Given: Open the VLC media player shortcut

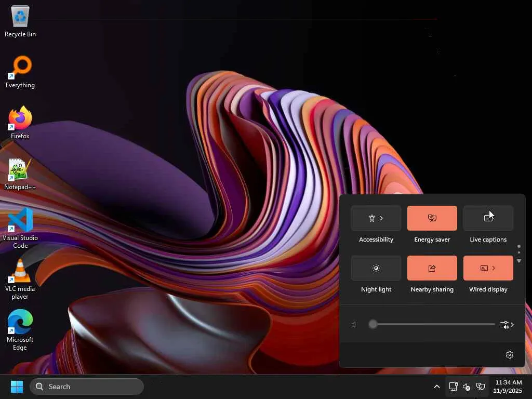Looking at the screenshot, I should [20, 279].
